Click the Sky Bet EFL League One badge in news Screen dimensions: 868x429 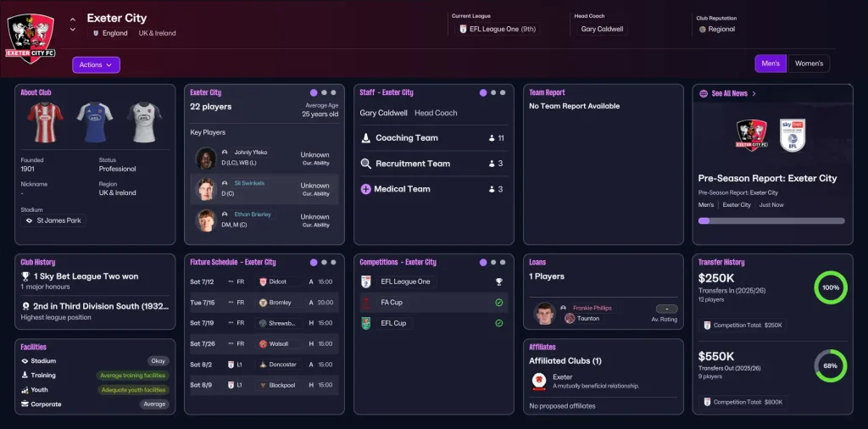pyautogui.click(x=793, y=135)
